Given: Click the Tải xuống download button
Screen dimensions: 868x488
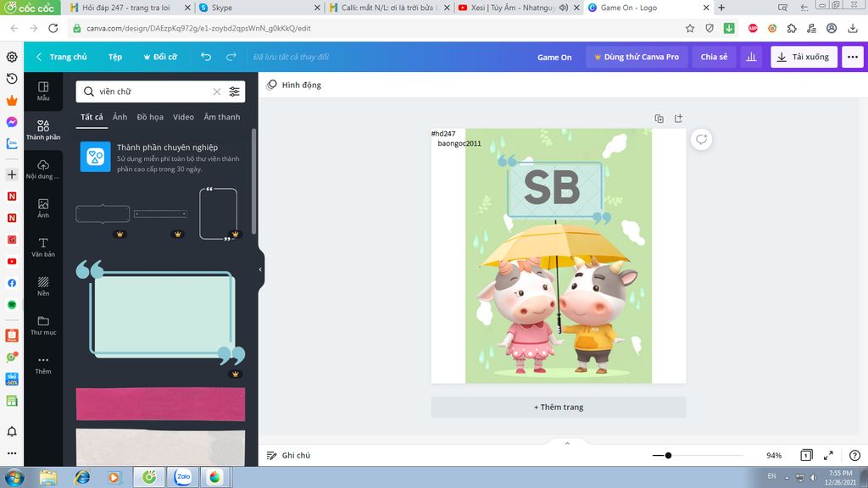Looking at the screenshot, I should 804,57.
